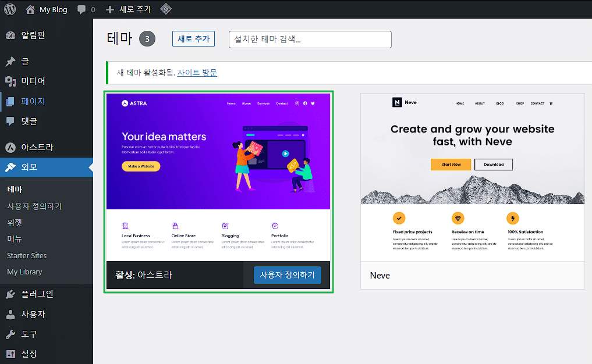This screenshot has height=364, width=592.
Task: Click the pushpin icon next to 글
Action: 10,61
